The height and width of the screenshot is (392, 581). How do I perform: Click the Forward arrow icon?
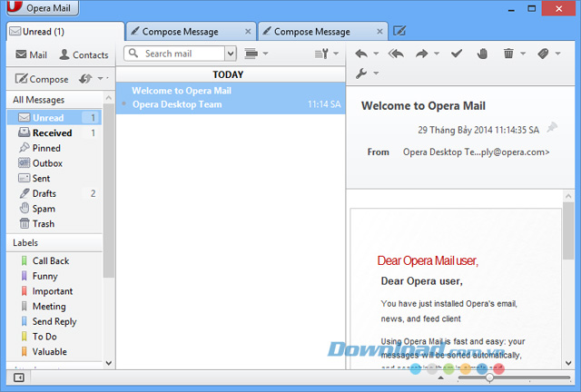pyautogui.click(x=421, y=54)
